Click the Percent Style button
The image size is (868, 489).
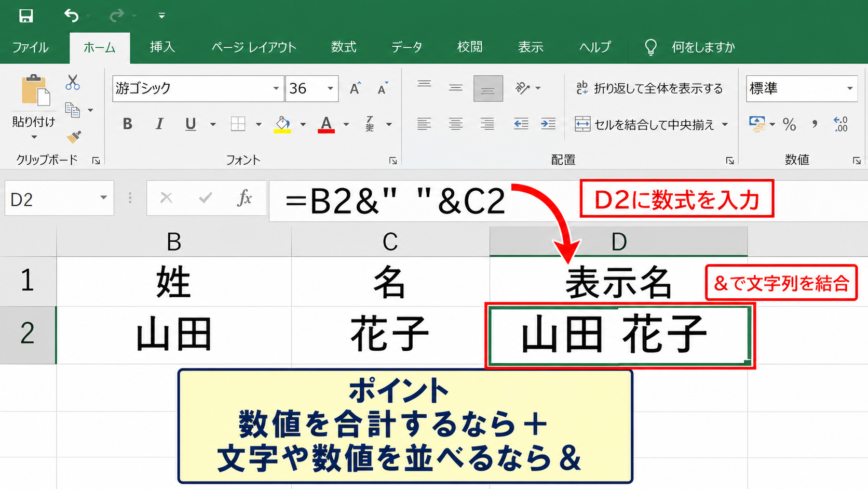790,125
